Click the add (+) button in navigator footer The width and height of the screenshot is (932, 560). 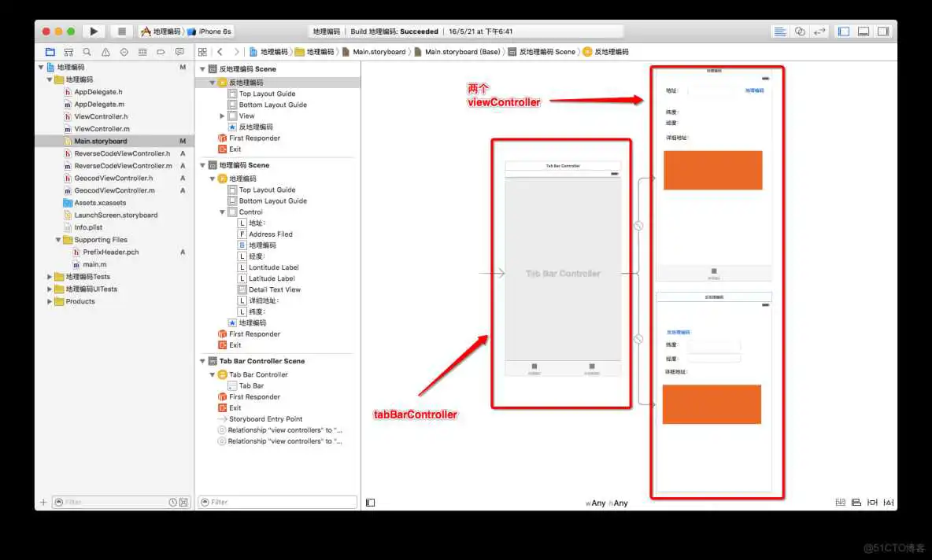tap(43, 502)
